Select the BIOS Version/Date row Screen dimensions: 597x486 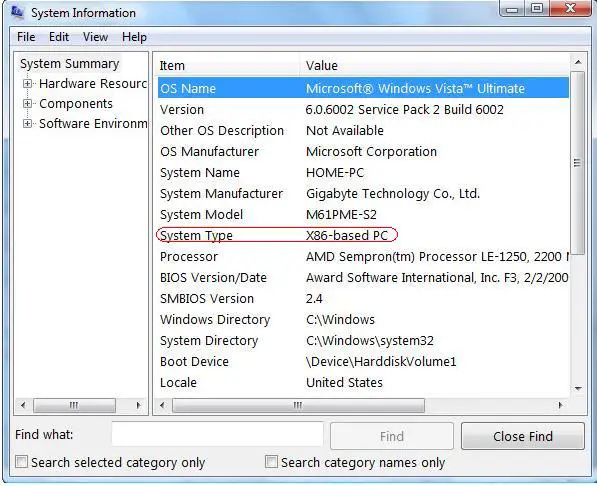363,278
